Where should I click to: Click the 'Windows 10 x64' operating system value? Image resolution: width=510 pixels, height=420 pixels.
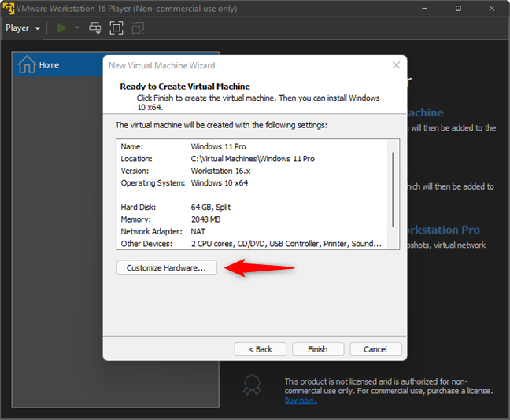[220, 183]
